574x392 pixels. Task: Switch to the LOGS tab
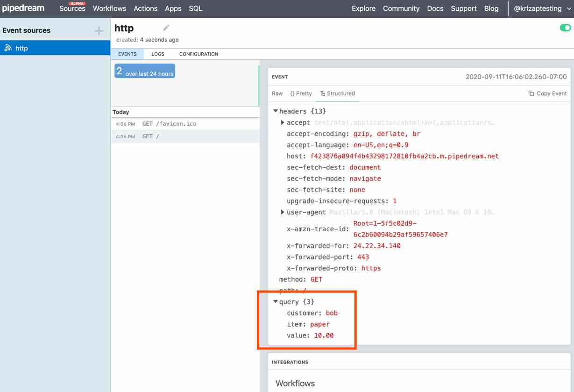157,54
